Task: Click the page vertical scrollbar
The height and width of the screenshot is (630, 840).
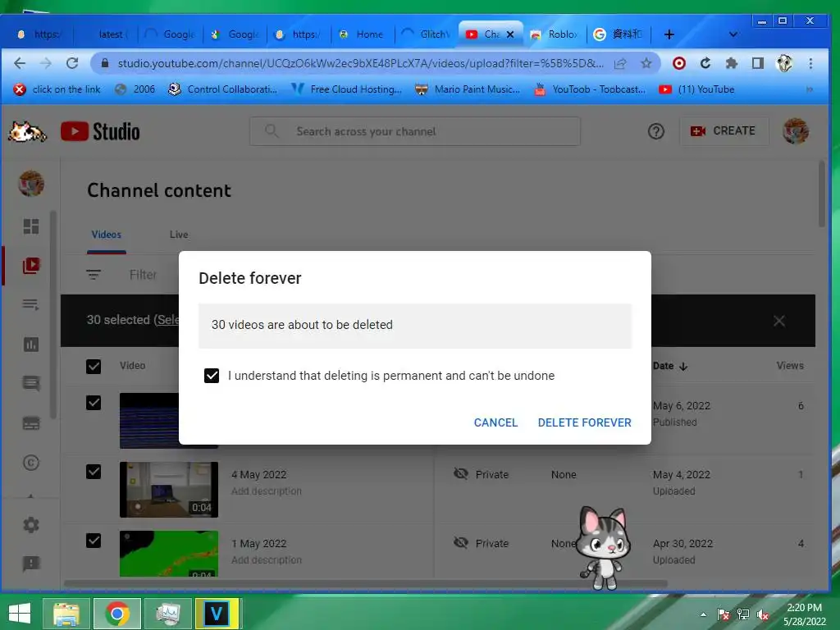Action: [822, 194]
